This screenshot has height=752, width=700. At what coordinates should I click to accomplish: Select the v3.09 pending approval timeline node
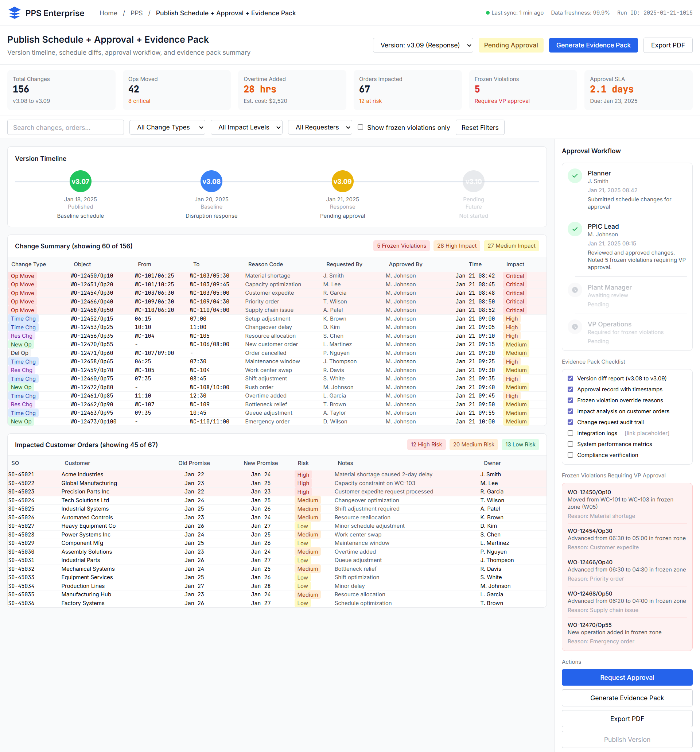coord(342,181)
